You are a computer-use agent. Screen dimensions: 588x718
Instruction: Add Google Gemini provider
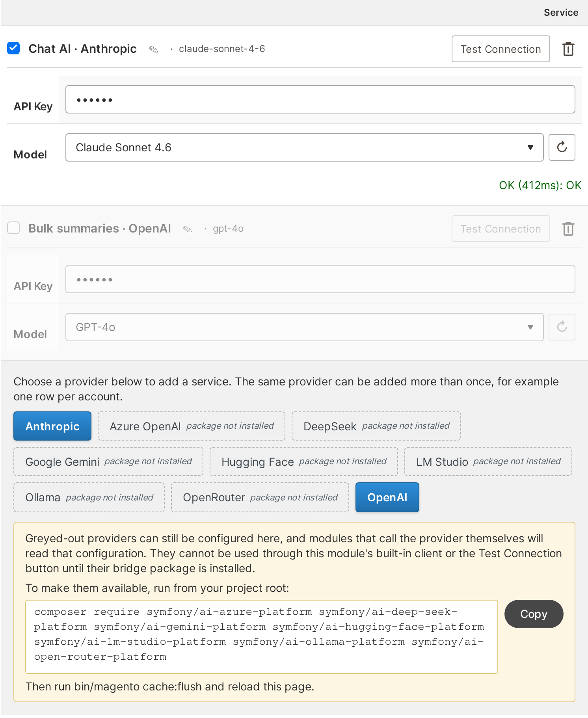pyautogui.click(x=108, y=461)
